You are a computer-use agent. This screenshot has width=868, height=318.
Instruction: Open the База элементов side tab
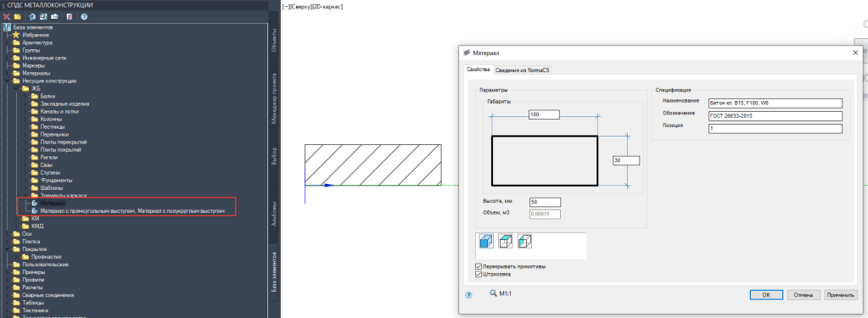[x=274, y=271]
